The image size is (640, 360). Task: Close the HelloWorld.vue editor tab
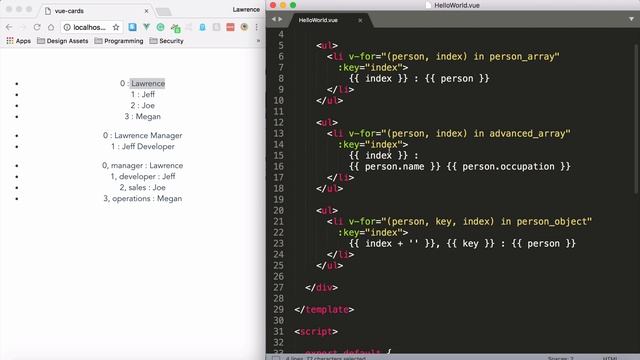[x=360, y=20]
